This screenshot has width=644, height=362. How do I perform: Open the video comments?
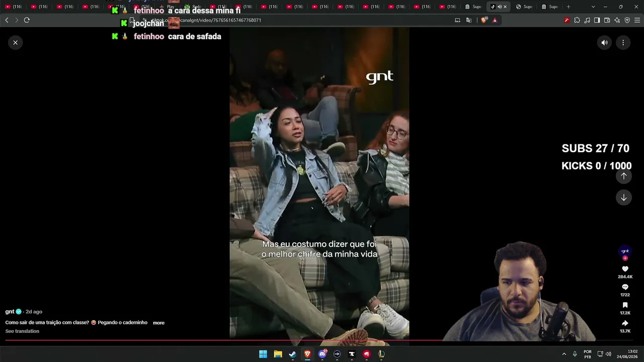(625, 287)
